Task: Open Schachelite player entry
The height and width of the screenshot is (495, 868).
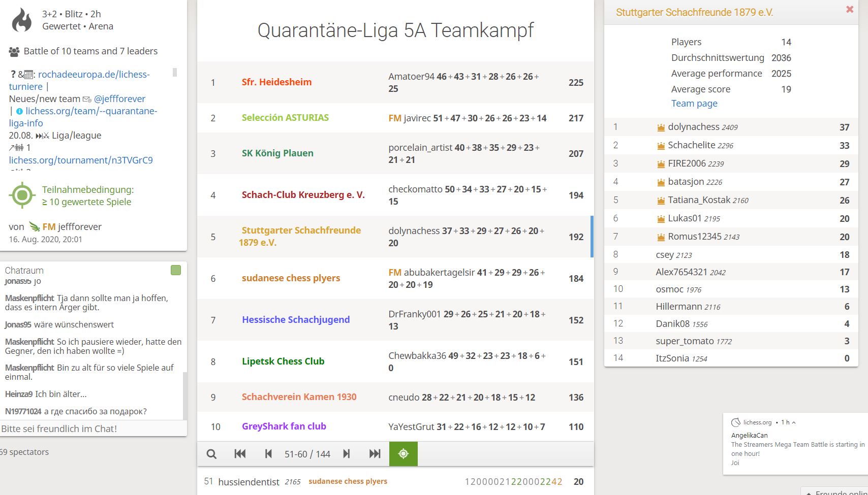Action: pyautogui.click(x=731, y=145)
